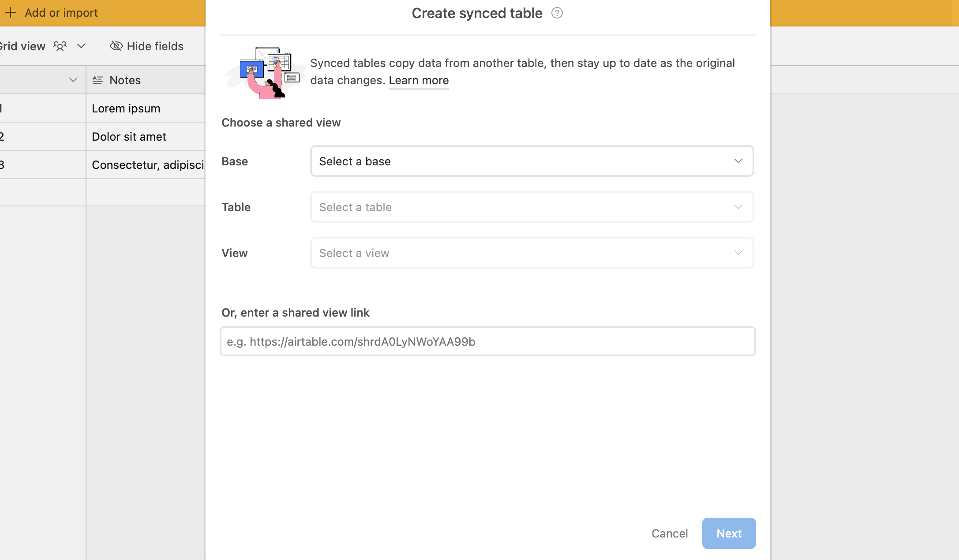Viewport: 959px width, 560px height.
Task: Open the Select a view dropdown
Action: tap(532, 253)
